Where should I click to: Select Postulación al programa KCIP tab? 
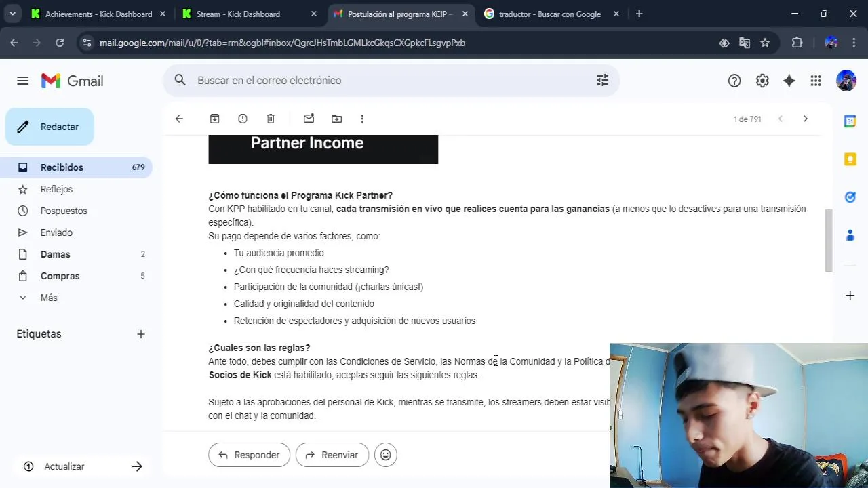coord(399,14)
